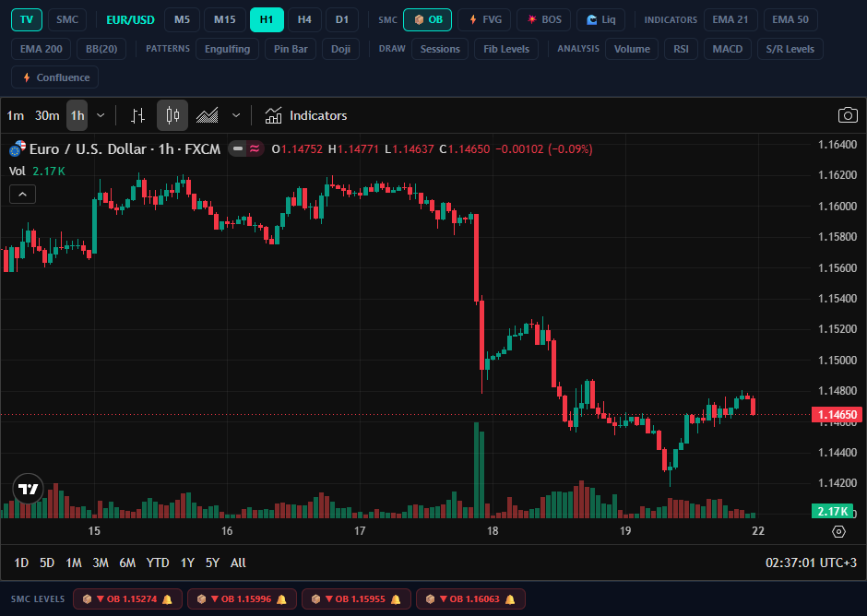Expand the chart style dropdown arrow

click(236, 115)
